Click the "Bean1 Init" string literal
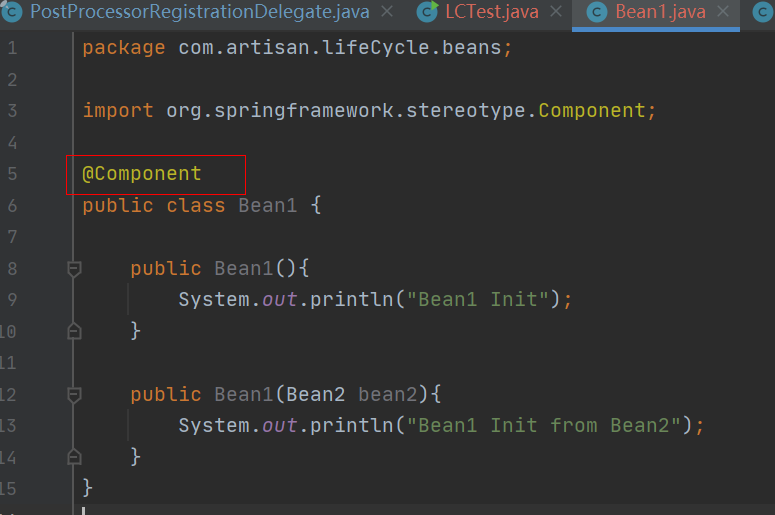 (478, 300)
